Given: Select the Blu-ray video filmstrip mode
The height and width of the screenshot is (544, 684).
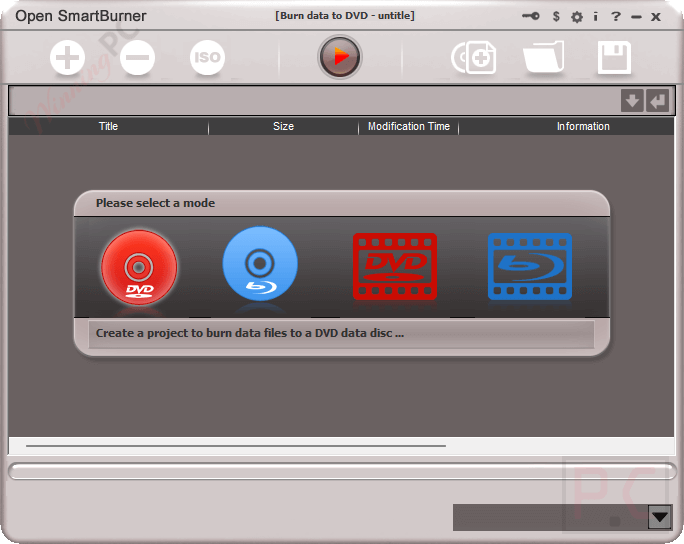Looking at the screenshot, I should [530, 267].
